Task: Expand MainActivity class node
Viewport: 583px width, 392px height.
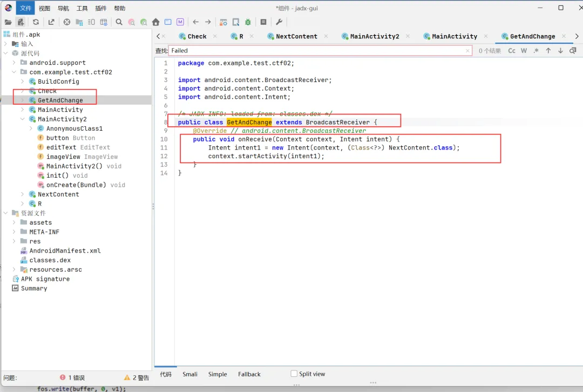Action: (23, 110)
